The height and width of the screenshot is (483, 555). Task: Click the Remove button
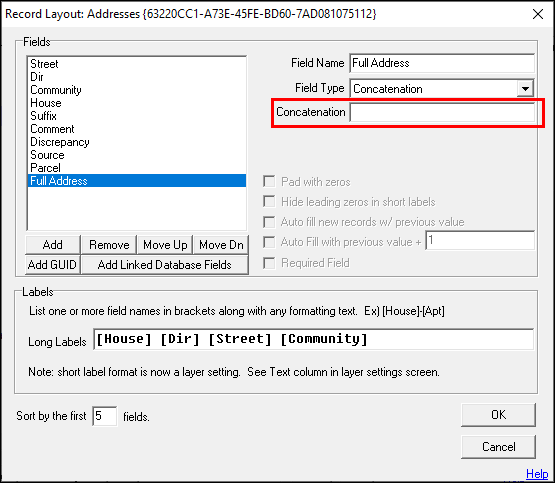[x=109, y=245]
